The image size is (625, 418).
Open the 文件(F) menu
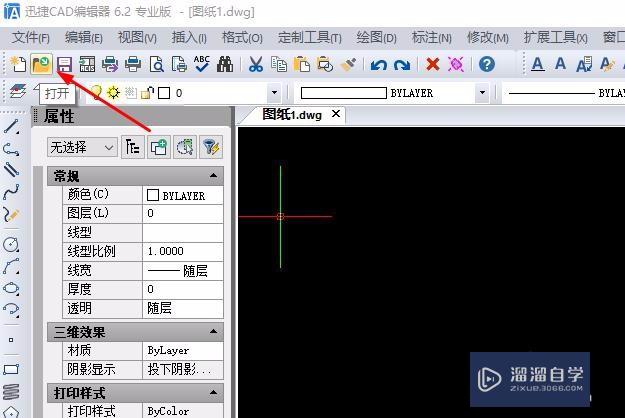(30, 37)
